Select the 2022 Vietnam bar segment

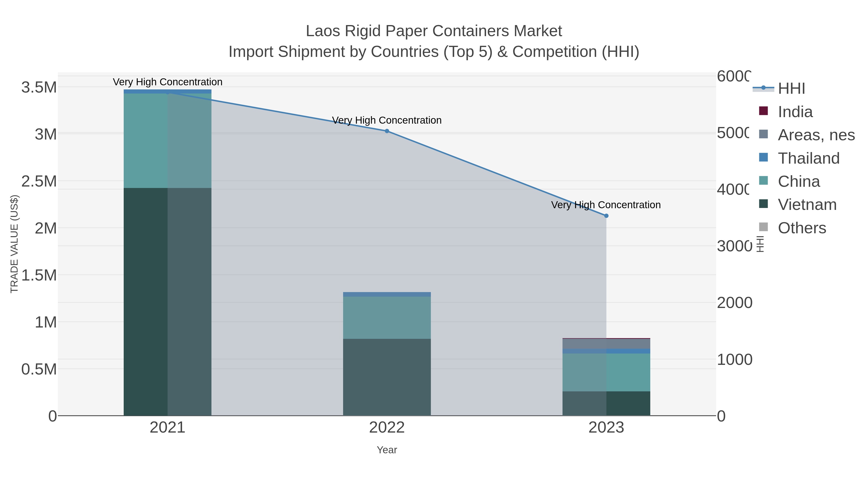[387, 377]
